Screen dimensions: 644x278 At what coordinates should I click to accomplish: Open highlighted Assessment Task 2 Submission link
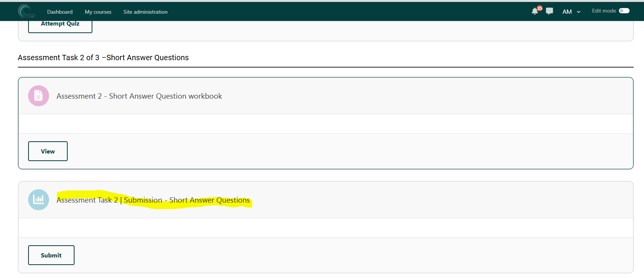coord(153,200)
